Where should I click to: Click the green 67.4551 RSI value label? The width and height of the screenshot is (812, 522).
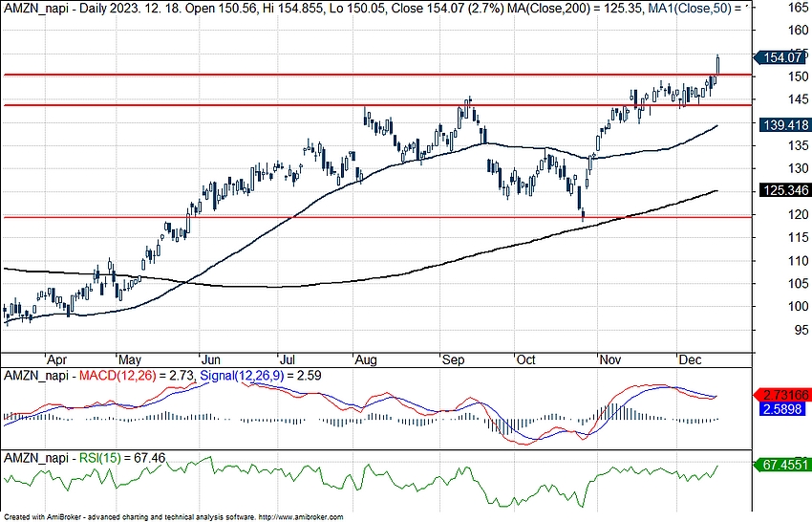pyautogui.click(x=783, y=465)
